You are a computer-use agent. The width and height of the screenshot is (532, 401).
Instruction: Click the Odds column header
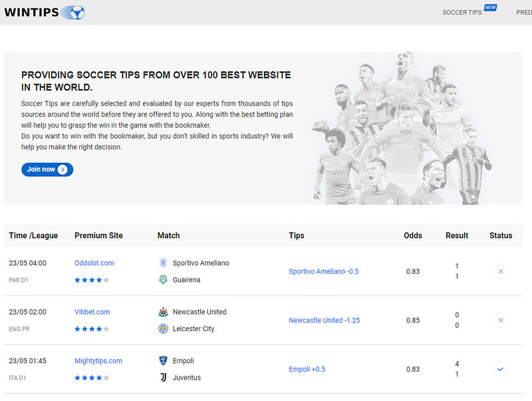point(413,235)
